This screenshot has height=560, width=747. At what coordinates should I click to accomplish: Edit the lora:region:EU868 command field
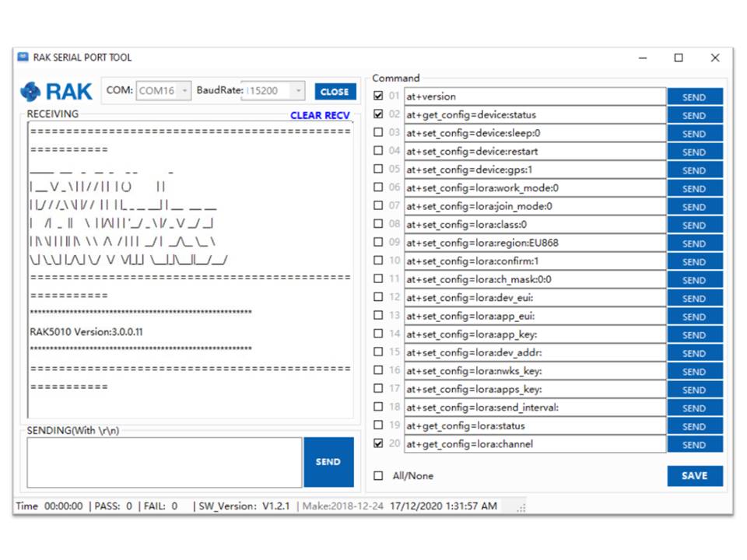[x=535, y=243]
